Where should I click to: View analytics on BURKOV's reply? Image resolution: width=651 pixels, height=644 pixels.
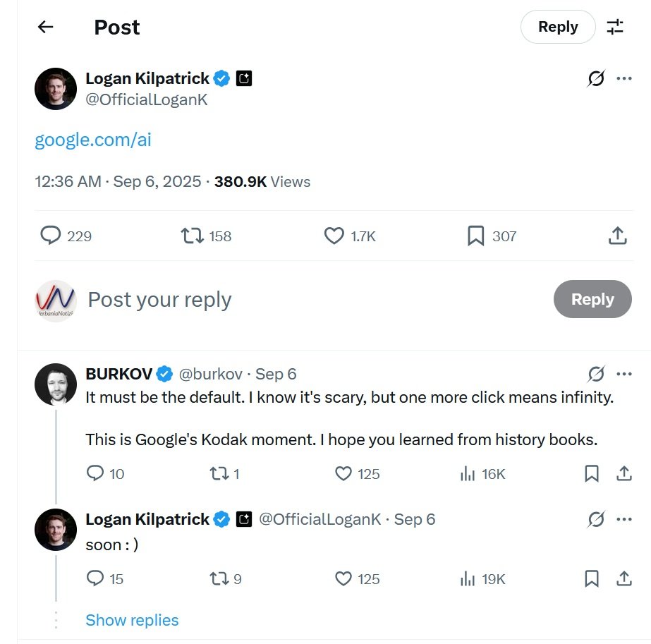(x=468, y=473)
